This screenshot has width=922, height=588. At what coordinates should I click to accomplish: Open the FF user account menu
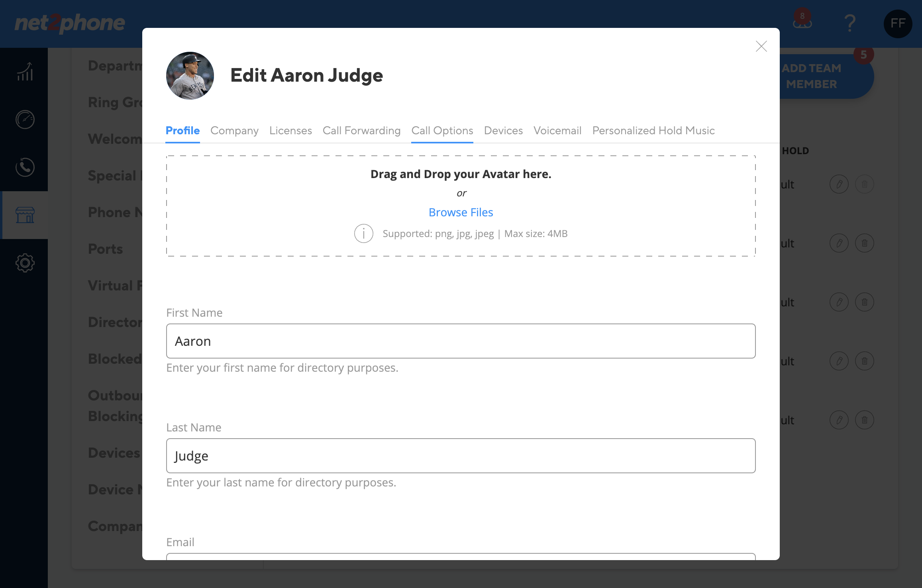tap(898, 24)
